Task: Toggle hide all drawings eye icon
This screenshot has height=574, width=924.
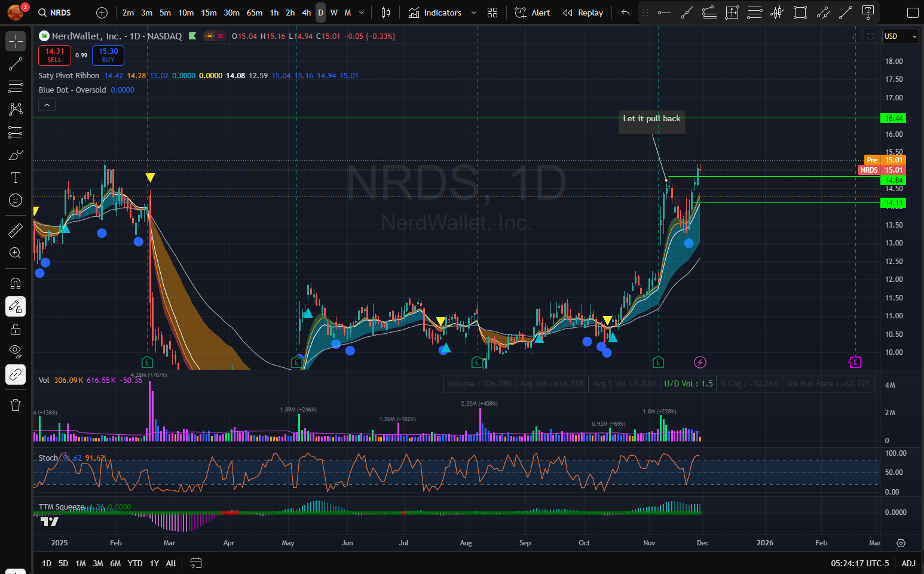Action: tap(16, 352)
